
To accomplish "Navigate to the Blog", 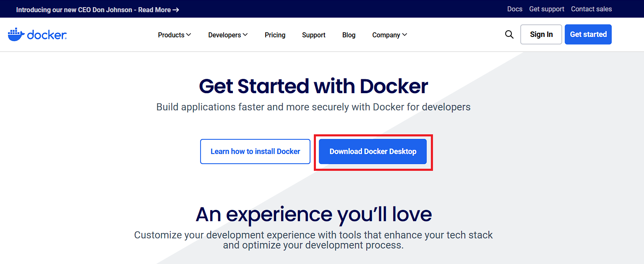I will [x=349, y=35].
